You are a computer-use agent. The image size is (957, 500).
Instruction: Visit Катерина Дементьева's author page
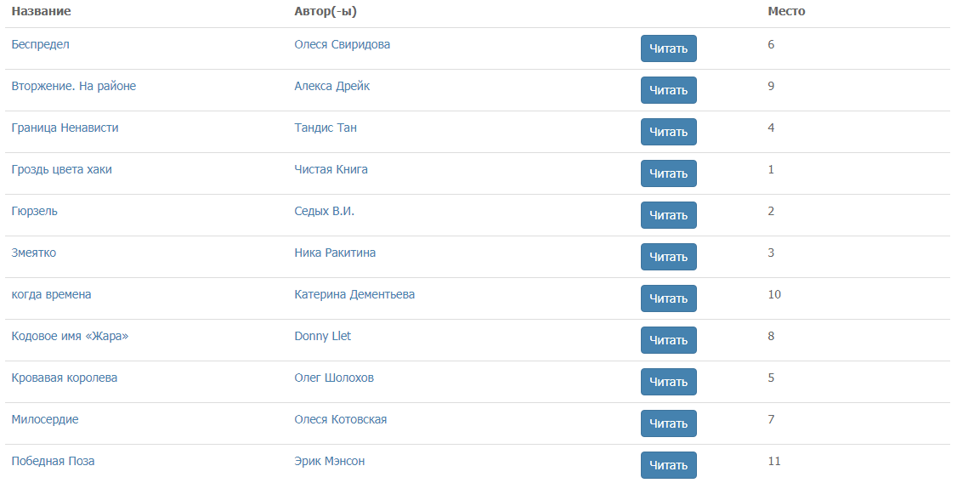coord(354,295)
